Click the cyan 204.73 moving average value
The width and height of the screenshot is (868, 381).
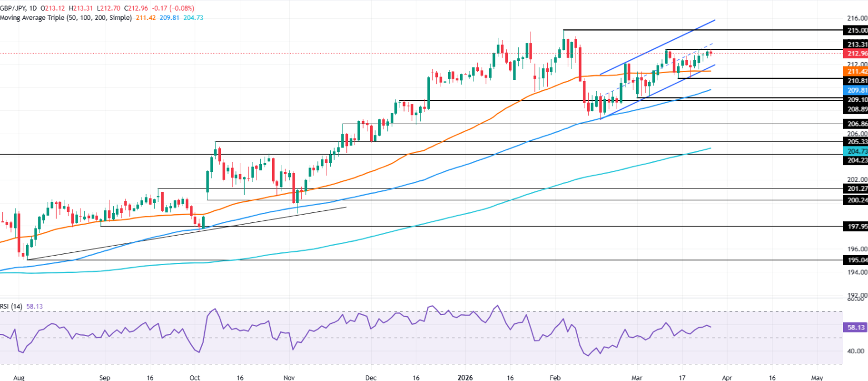pyautogui.click(x=194, y=18)
